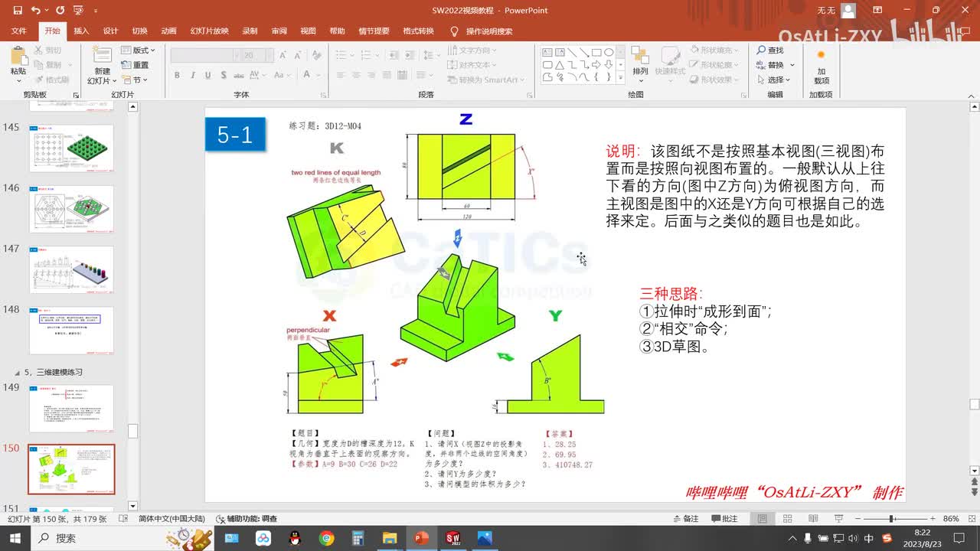This screenshot has width=980, height=551.
Task: Open the Slide Show (幻灯片放映) tab
Action: click(210, 31)
